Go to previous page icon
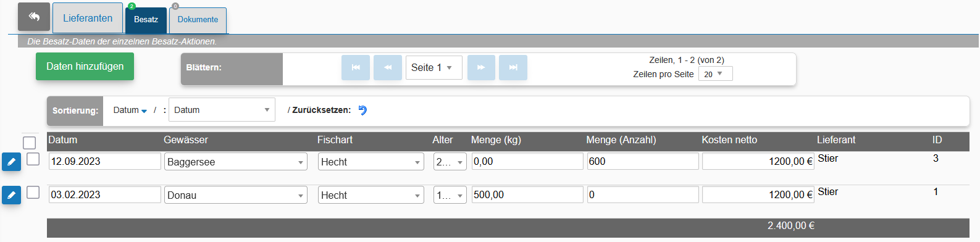 pyautogui.click(x=388, y=67)
